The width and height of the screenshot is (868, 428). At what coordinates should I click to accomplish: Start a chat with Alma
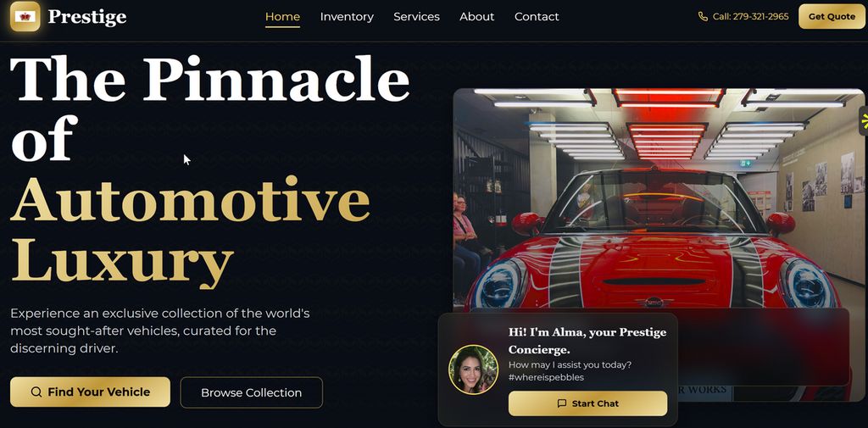[588, 403]
